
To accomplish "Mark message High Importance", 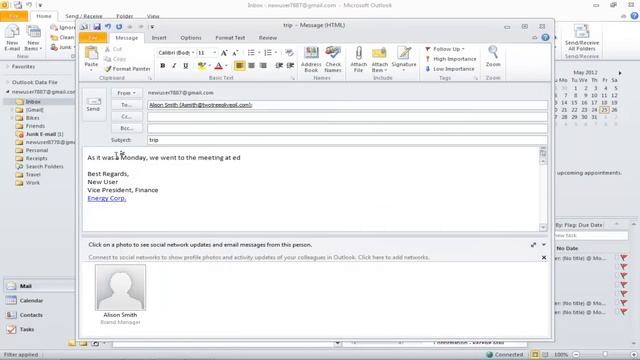I will point(451,59).
